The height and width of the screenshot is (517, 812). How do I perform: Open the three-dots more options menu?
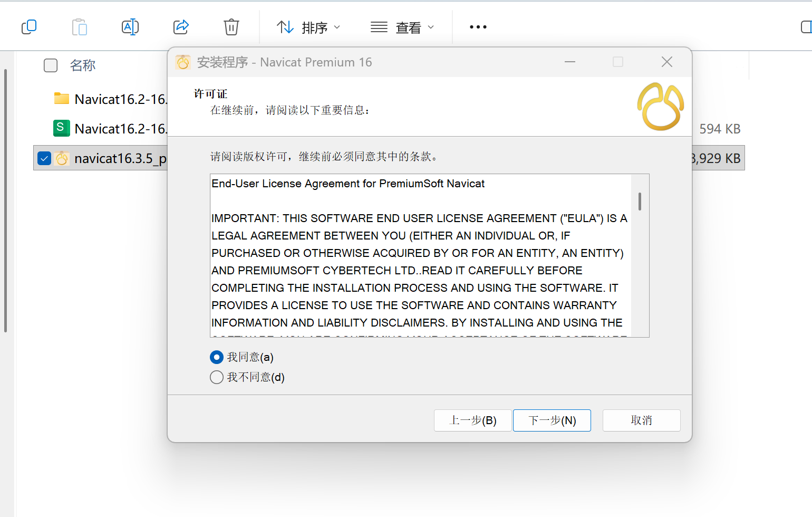coord(478,27)
